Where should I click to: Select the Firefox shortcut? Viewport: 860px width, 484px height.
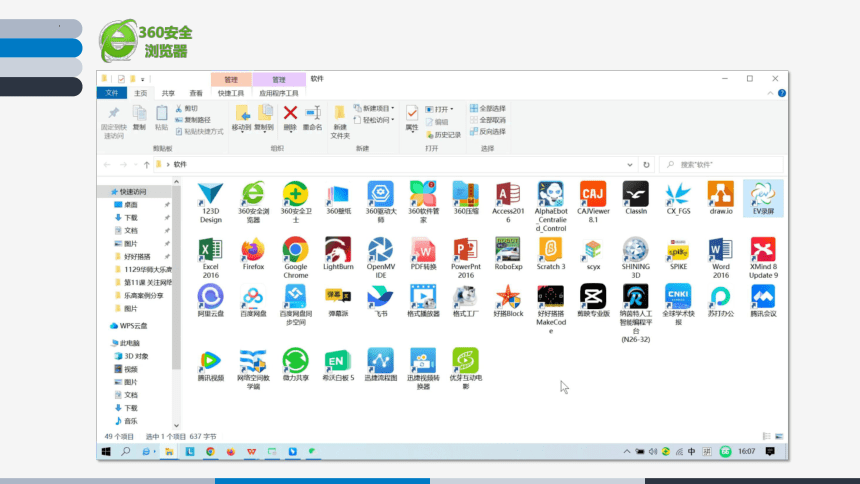tap(253, 254)
